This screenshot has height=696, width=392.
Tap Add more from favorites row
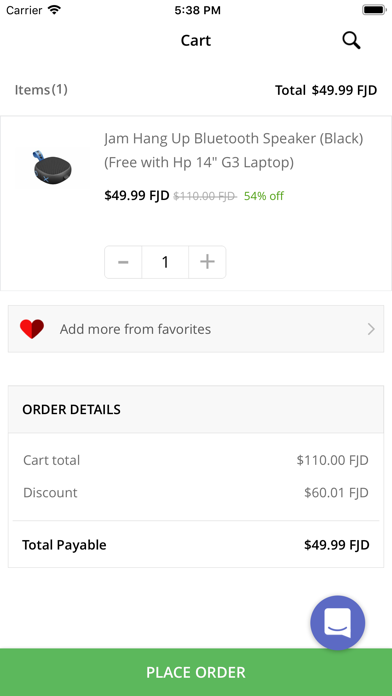pyautogui.click(x=196, y=329)
